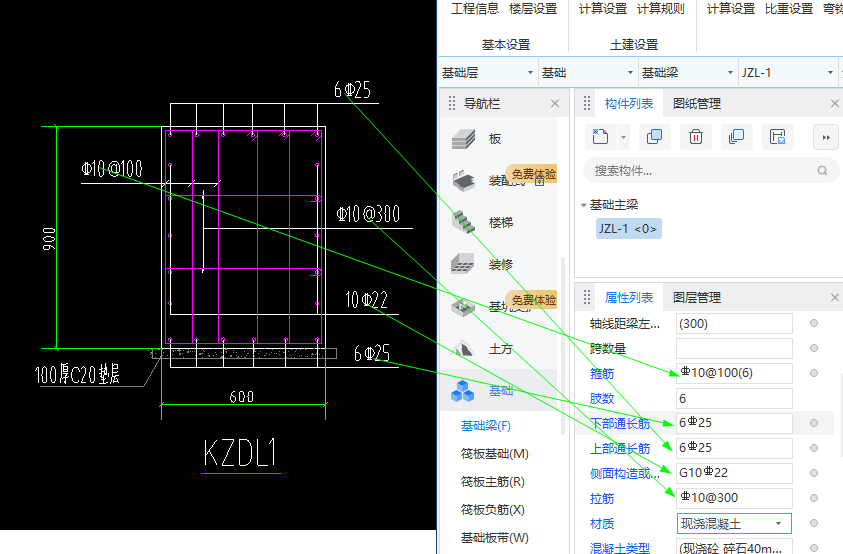
Task: Open 工程信息 in the ribbon
Action: [475, 9]
